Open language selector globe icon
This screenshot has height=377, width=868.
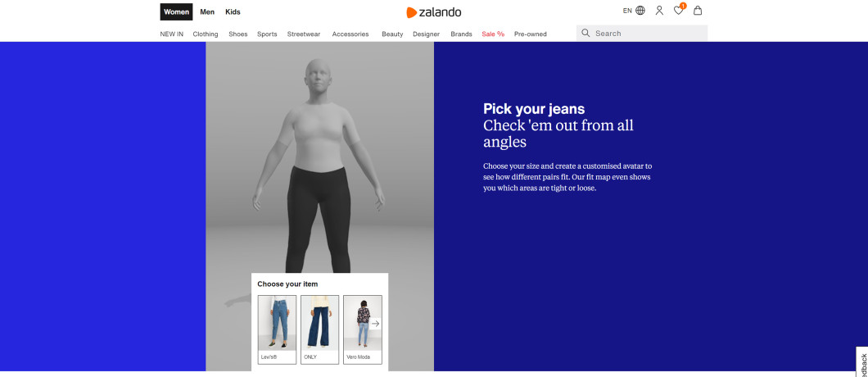(640, 11)
